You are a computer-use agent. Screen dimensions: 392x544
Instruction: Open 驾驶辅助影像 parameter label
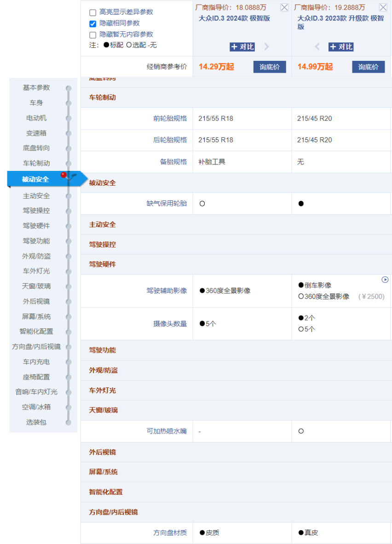pos(167,291)
